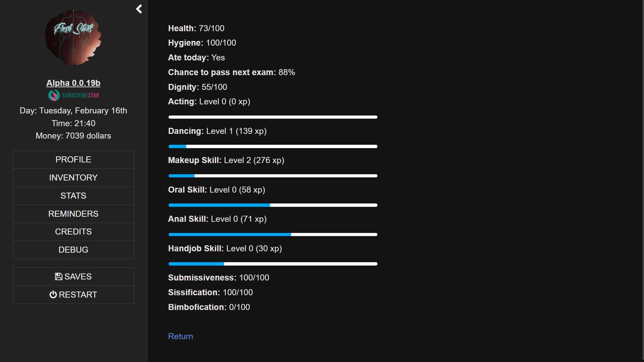644x362 pixels.
Task: Click the Money display showing 7039 dollars
Action: click(73, 136)
